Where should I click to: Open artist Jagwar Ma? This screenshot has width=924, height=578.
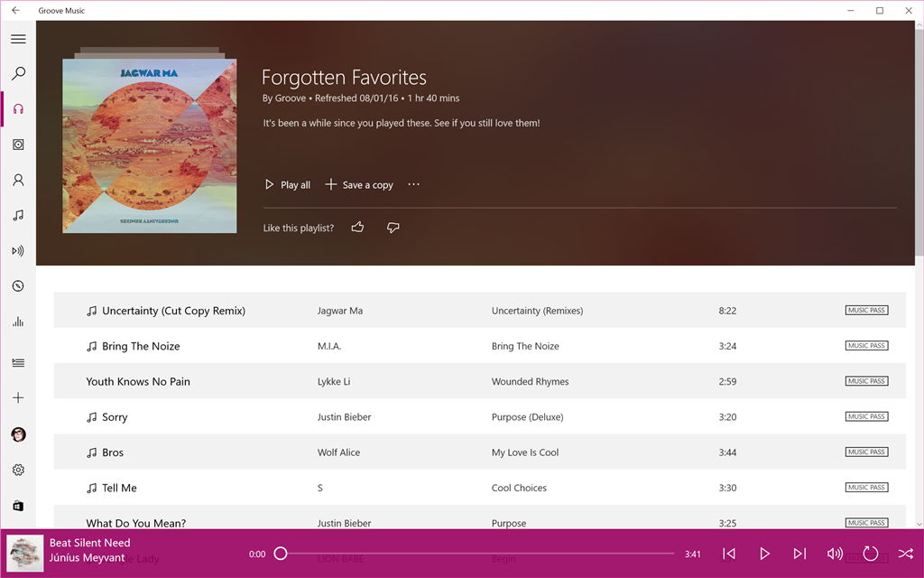pos(340,311)
